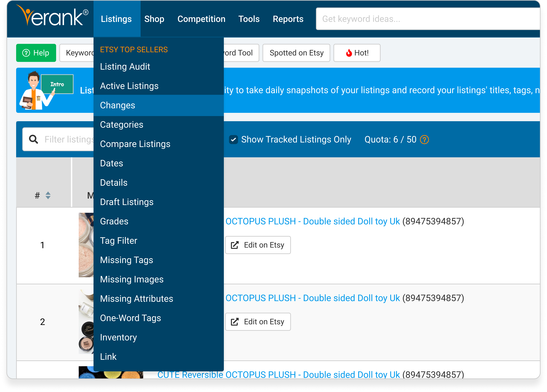Select Listing Audit from the dropdown
Viewport: 547px width, 392px height.
[159, 67]
